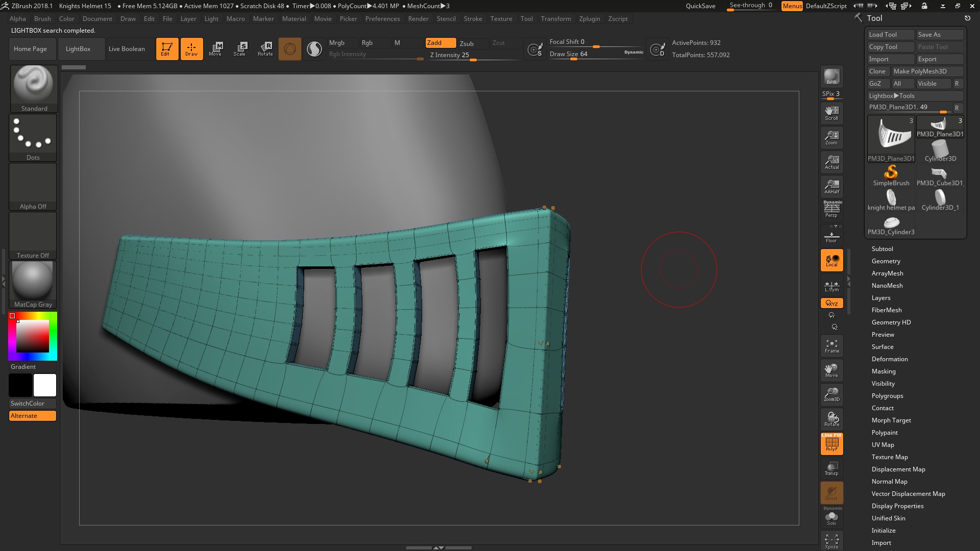Click the Load Tool button
The image size is (980, 551).
(891, 35)
